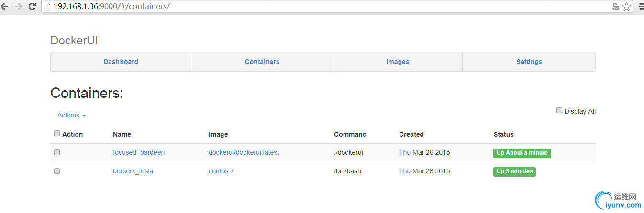Enable the Display All checkbox
This screenshot has height=213, width=644.
tap(559, 111)
